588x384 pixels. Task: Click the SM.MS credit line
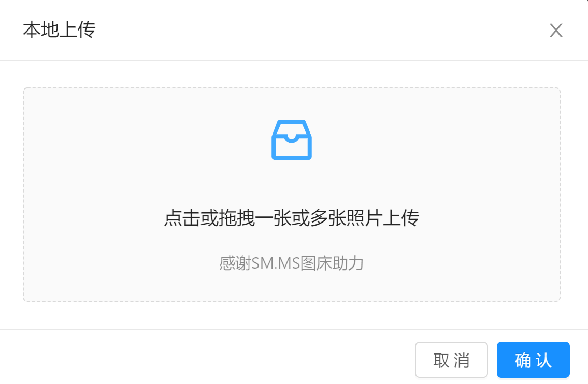(291, 263)
